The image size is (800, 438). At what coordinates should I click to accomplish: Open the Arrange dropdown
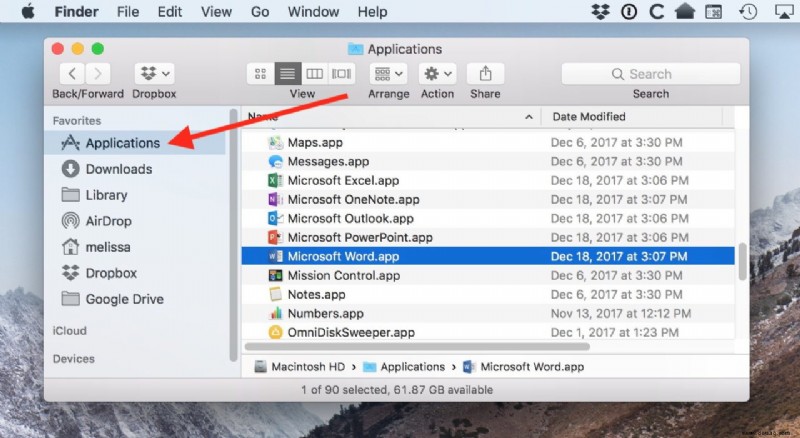pos(388,74)
